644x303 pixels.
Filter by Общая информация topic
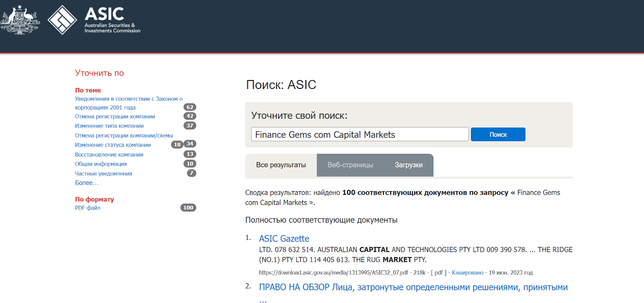101,164
